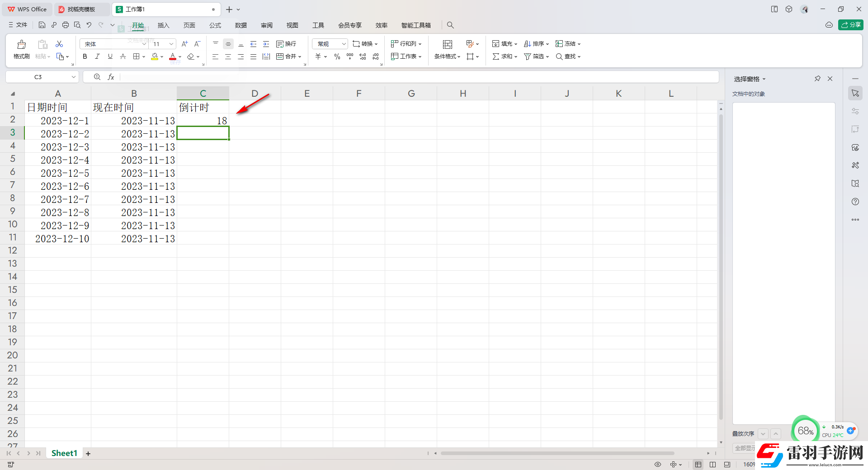
Task: Click the scissors Cut icon
Action: coord(59,44)
